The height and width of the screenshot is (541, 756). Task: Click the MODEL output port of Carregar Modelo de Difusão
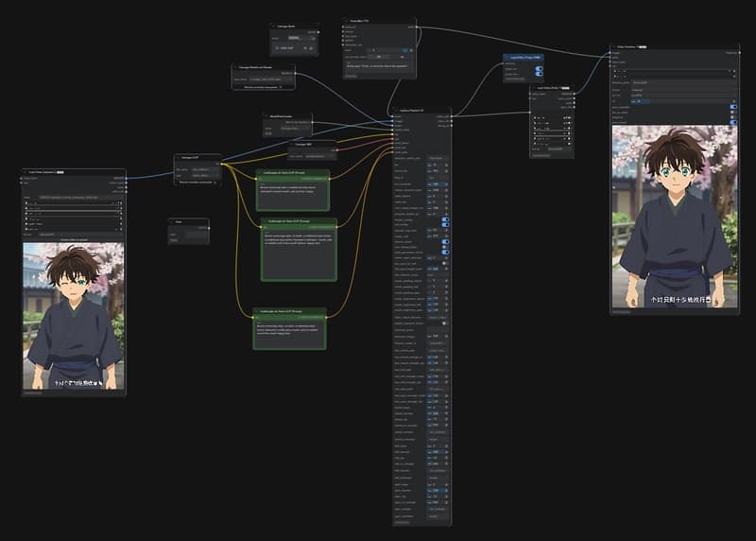[x=293, y=74]
